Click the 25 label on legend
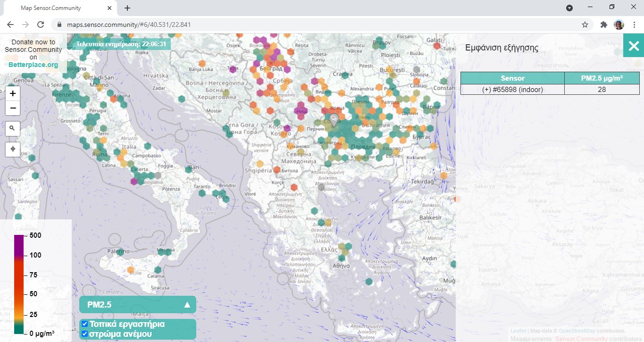 pyautogui.click(x=33, y=314)
